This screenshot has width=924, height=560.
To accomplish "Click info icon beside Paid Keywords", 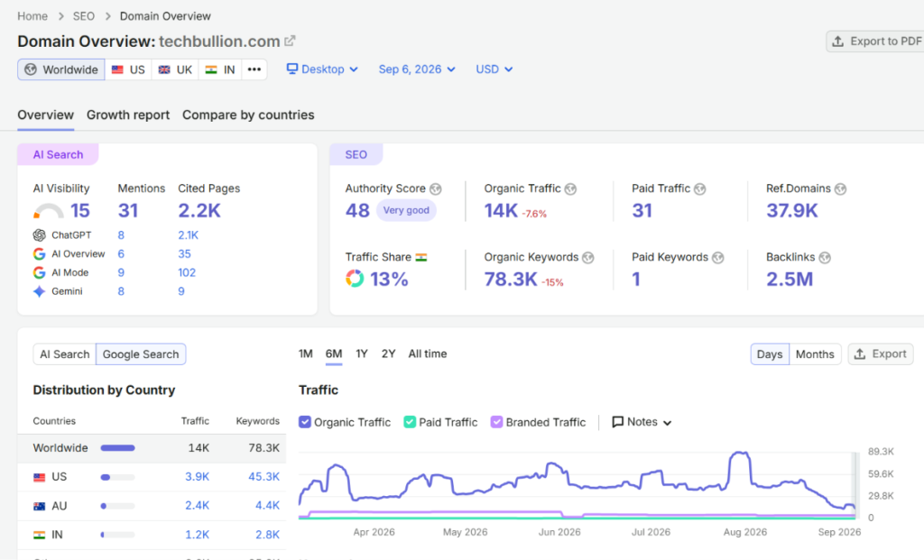I will [717, 258].
